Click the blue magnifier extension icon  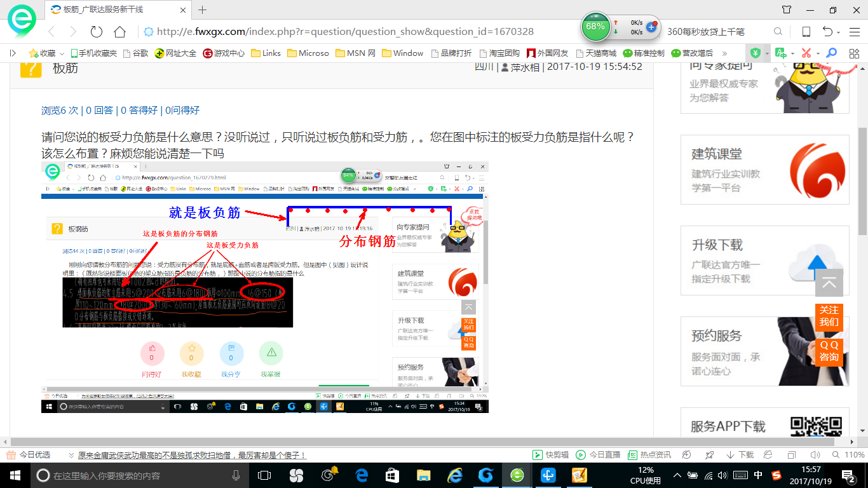click(x=831, y=53)
